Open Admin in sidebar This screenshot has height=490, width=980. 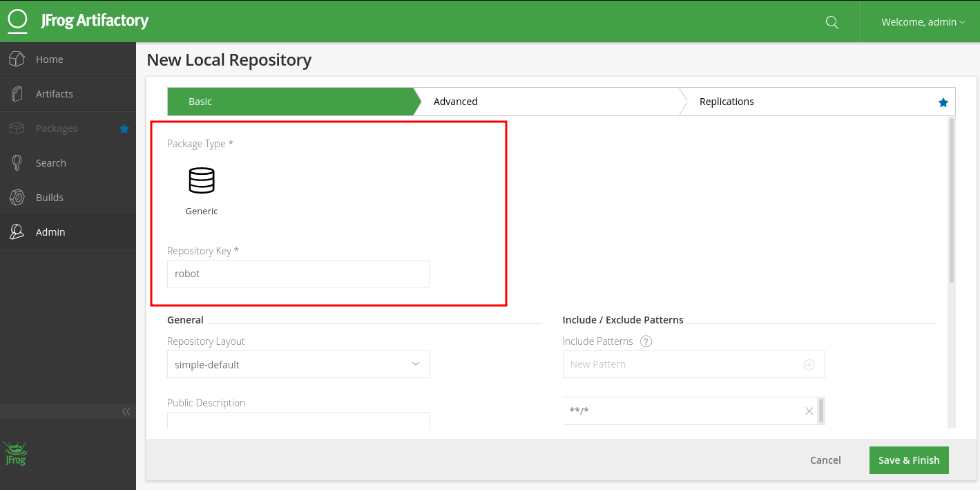click(68, 232)
